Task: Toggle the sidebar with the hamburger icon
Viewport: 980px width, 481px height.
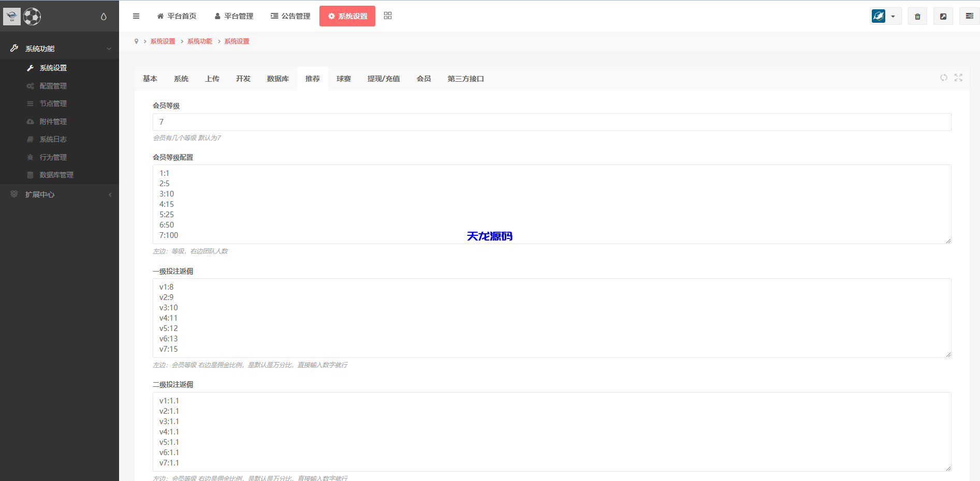Action: [136, 16]
